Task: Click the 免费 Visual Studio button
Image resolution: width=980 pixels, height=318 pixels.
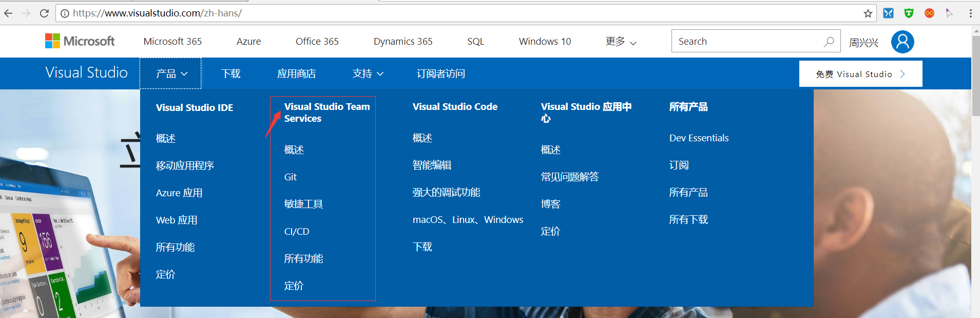Action: pyautogui.click(x=860, y=74)
